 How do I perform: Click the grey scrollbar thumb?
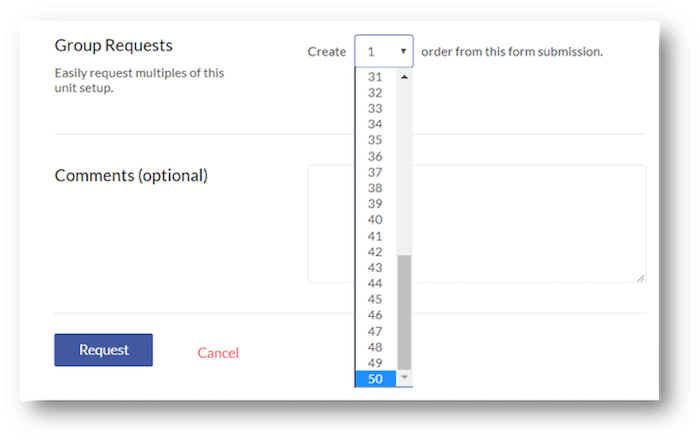point(404,312)
